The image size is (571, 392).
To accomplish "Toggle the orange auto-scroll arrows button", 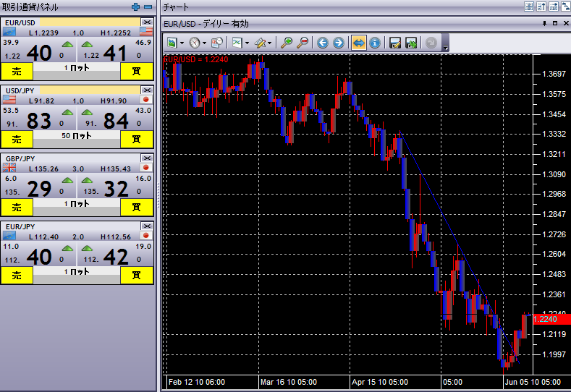I will (x=358, y=43).
